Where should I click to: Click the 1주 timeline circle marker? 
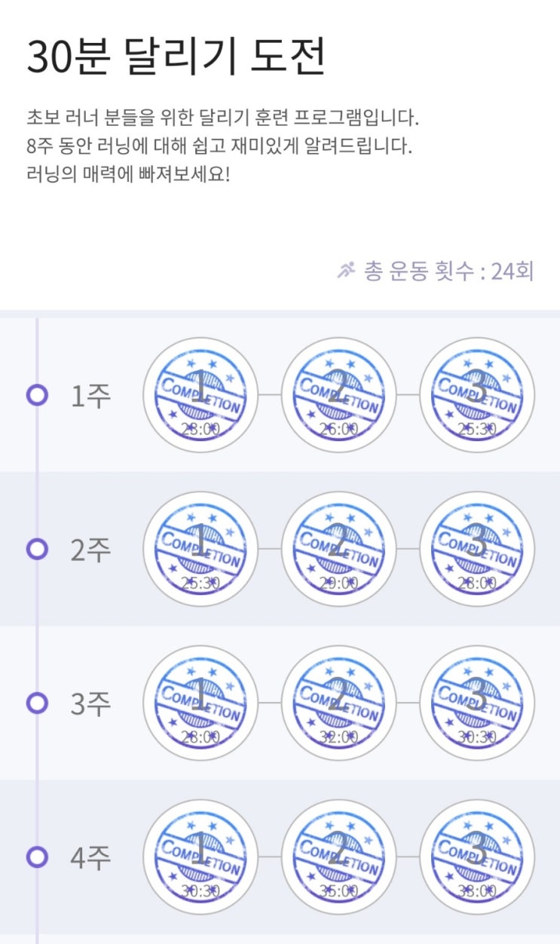point(37,395)
